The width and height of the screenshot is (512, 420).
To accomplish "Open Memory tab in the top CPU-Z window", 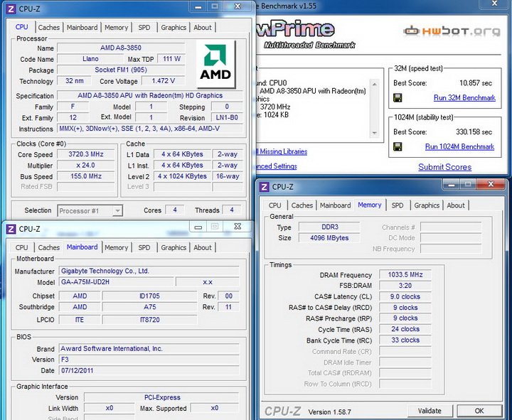I will (x=116, y=28).
